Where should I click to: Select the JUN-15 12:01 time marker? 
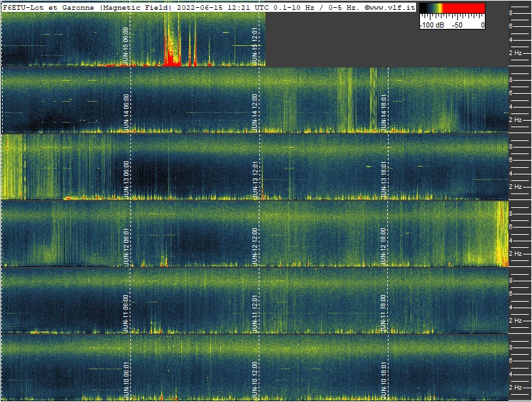pyautogui.click(x=255, y=46)
